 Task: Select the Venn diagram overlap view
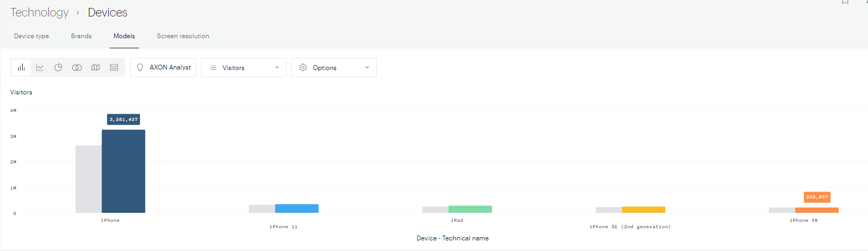point(77,67)
